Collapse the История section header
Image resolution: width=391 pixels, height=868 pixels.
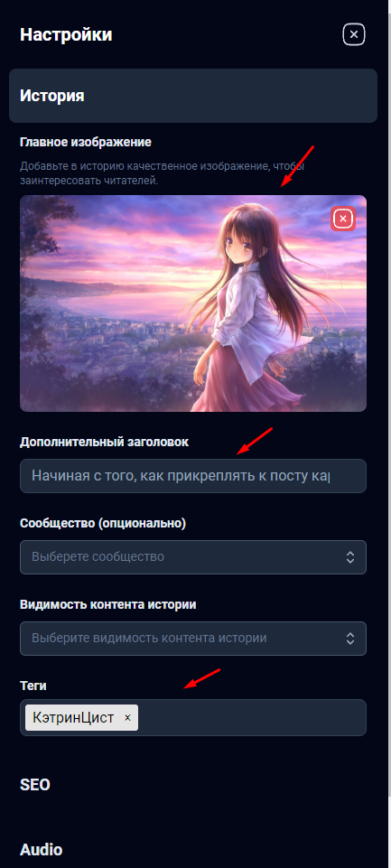click(192, 96)
